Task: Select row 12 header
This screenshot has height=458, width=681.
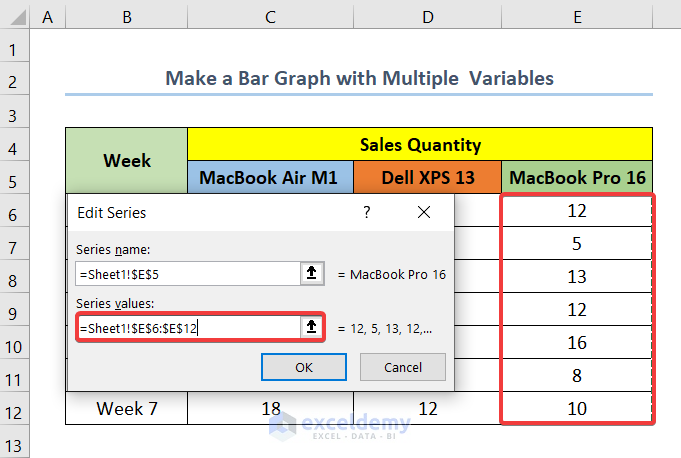Action: (14, 409)
